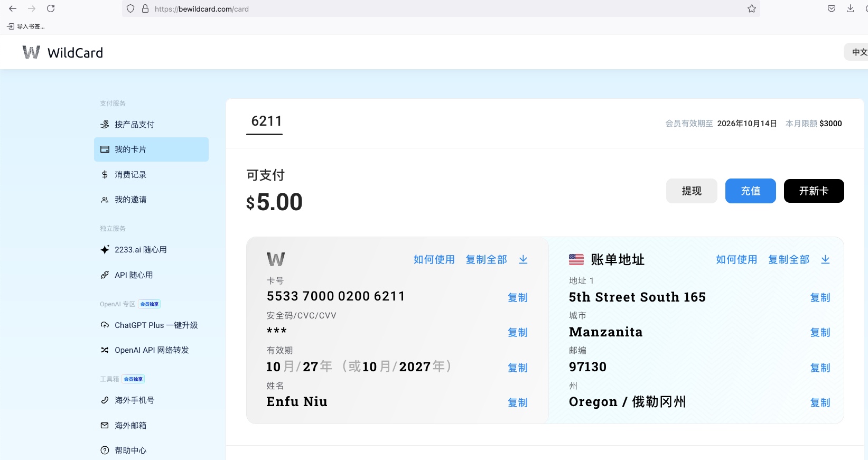The height and width of the screenshot is (460, 868).
Task: Click the browser downloads icon in the toolbar
Action: [x=850, y=8]
